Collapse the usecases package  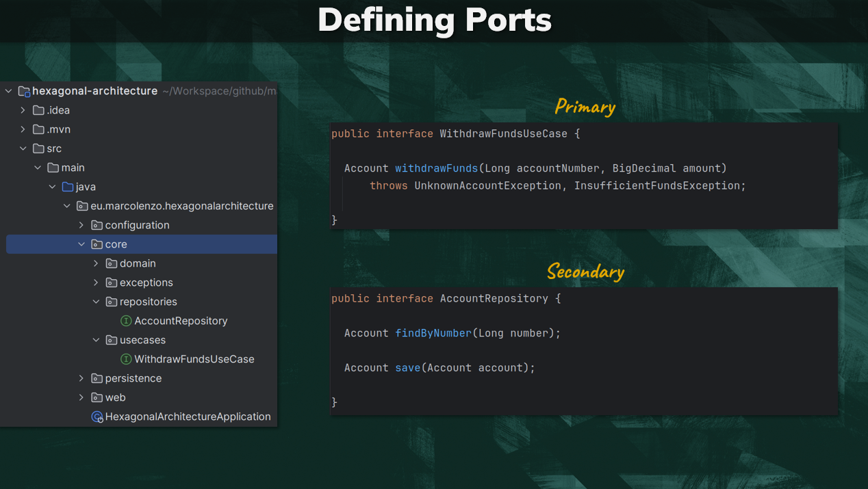(x=95, y=339)
